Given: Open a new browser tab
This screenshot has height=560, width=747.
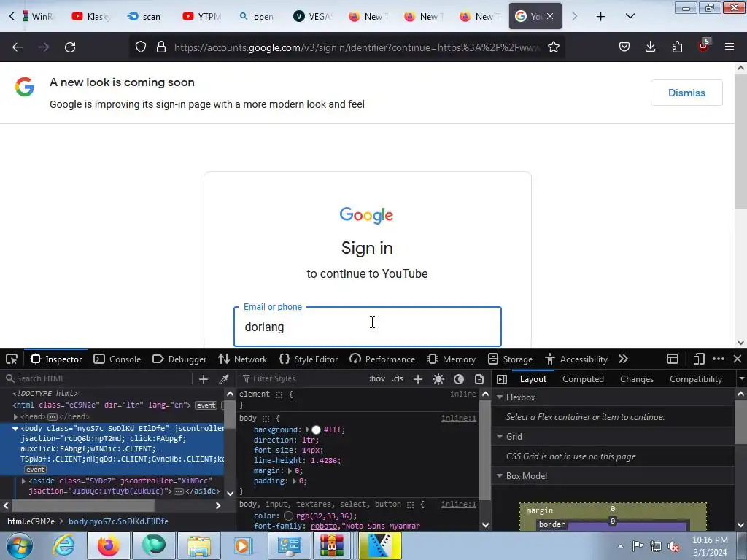Looking at the screenshot, I should tap(601, 17).
